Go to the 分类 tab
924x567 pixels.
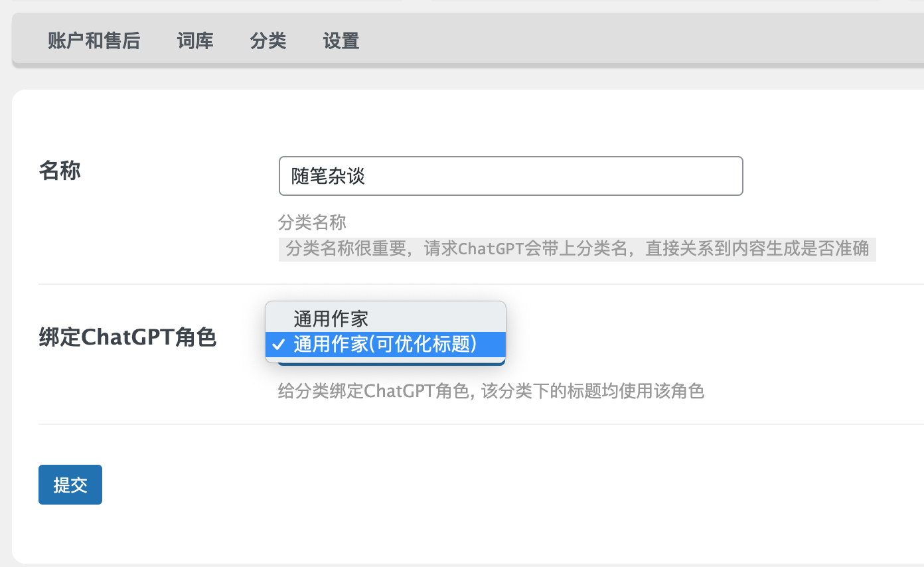268,41
